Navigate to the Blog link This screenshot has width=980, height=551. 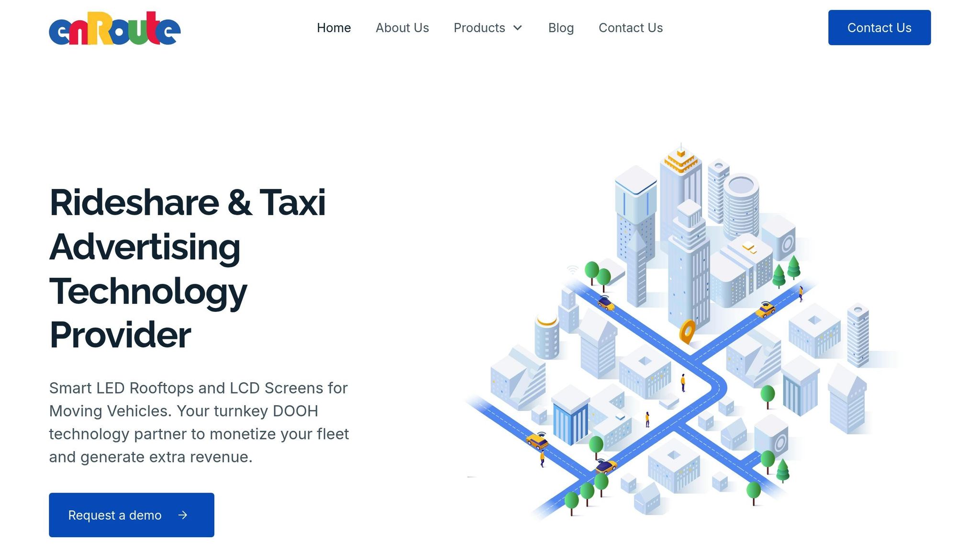[561, 28]
